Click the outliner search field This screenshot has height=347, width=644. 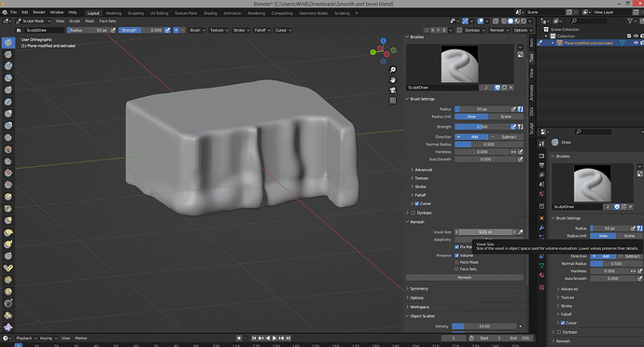[x=589, y=21]
